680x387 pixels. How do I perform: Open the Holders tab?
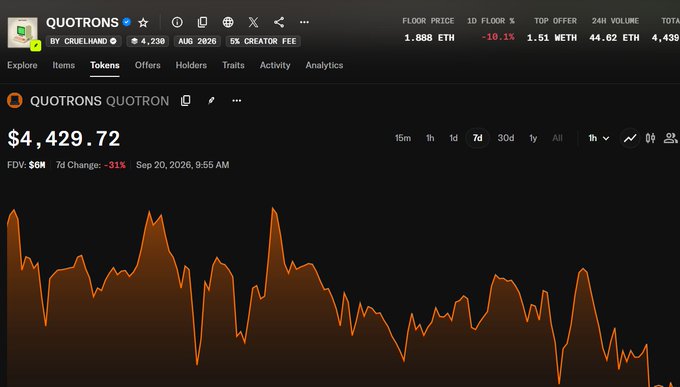click(191, 65)
